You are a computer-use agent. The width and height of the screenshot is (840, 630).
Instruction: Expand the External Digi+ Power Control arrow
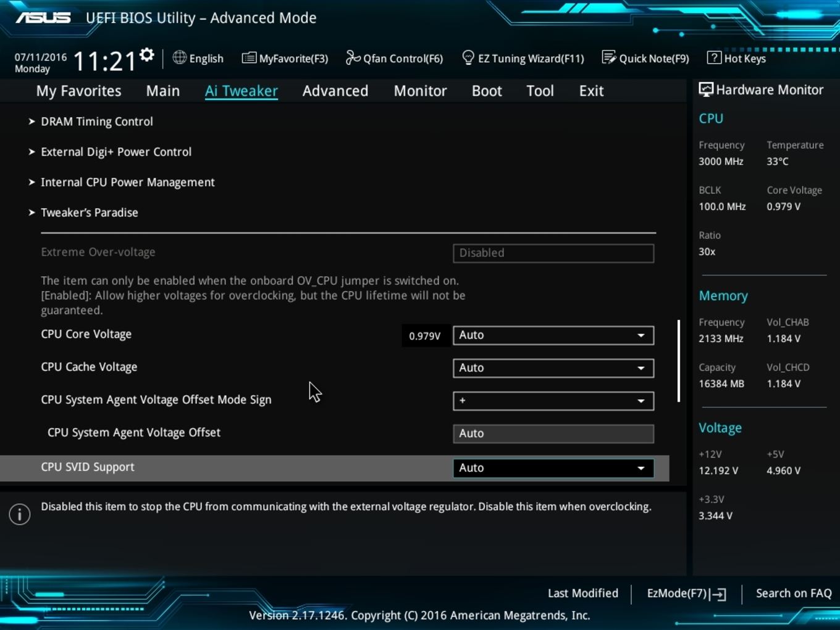point(31,152)
